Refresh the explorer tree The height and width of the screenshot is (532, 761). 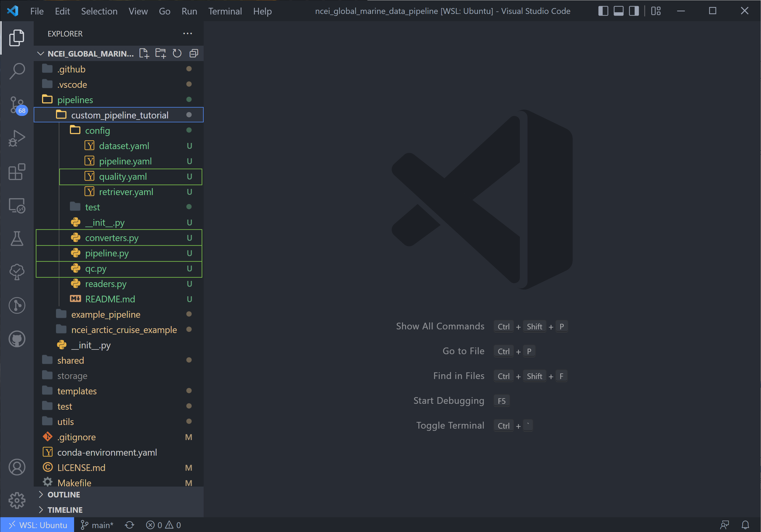tap(177, 53)
